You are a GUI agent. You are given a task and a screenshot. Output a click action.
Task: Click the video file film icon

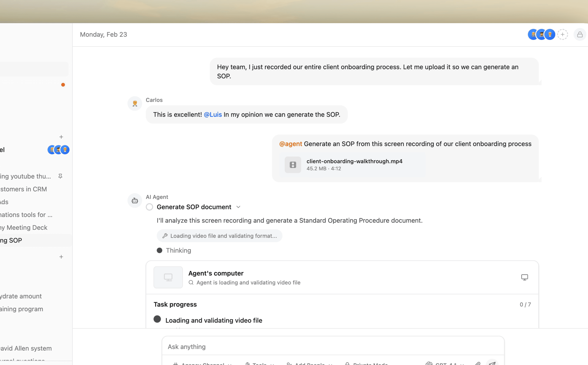tap(293, 165)
